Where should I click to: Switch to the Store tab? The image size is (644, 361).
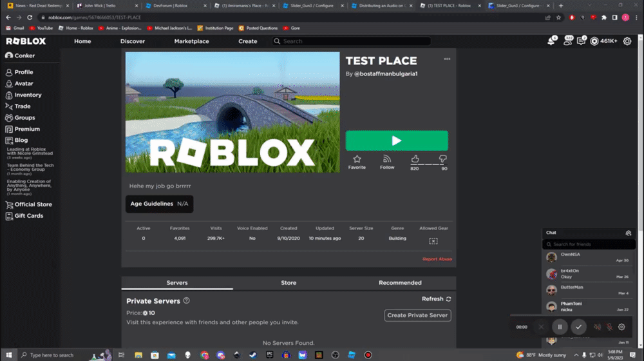point(289,283)
